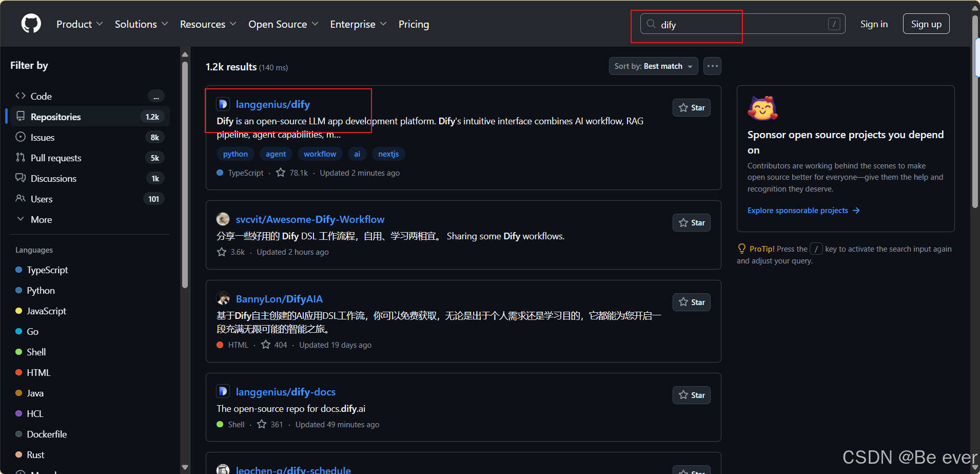This screenshot has height=474, width=980.
Task: Click the Users icon in the filter sidebar
Action: tap(21, 199)
